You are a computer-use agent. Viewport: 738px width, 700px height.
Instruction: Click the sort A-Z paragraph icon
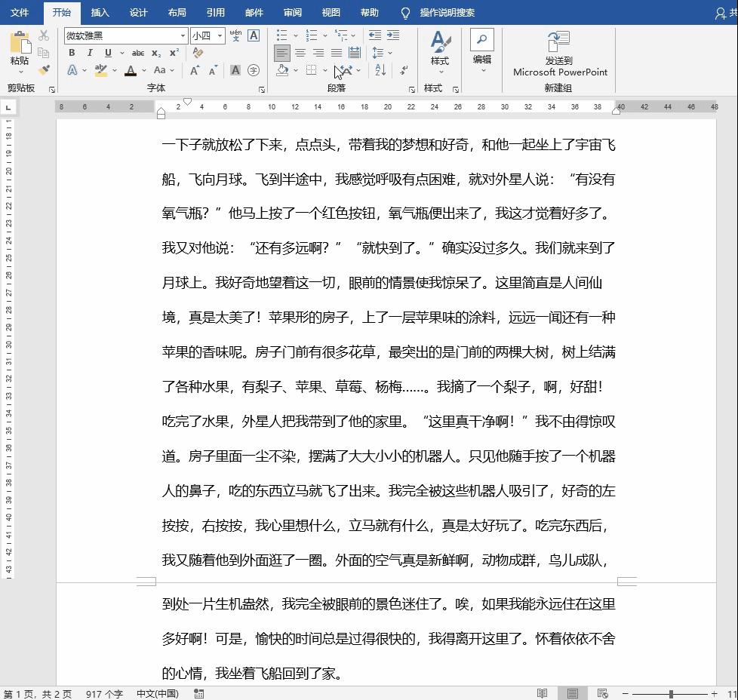pyautogui.click(x=380, y=69)
